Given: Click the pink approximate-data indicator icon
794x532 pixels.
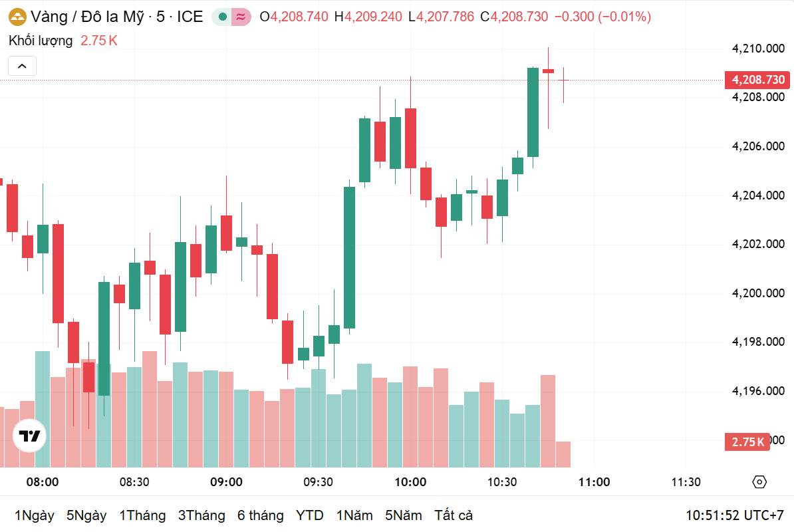Looking at the screenshot, I should pos(241,17).
